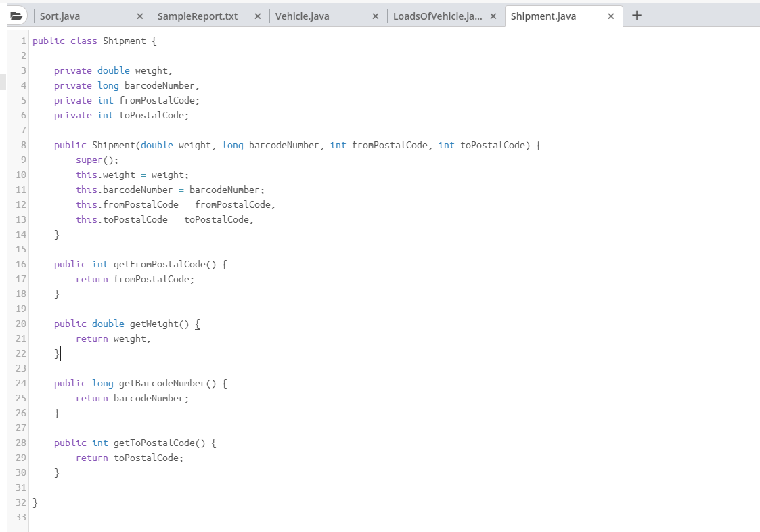Click line number 22 in the gutter
The width and height of the screenshot is (760, 532).
point(20,353)
